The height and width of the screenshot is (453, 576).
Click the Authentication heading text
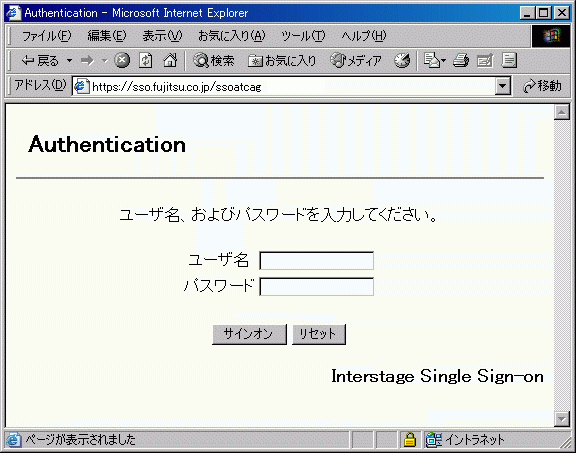tap(107, 144)
